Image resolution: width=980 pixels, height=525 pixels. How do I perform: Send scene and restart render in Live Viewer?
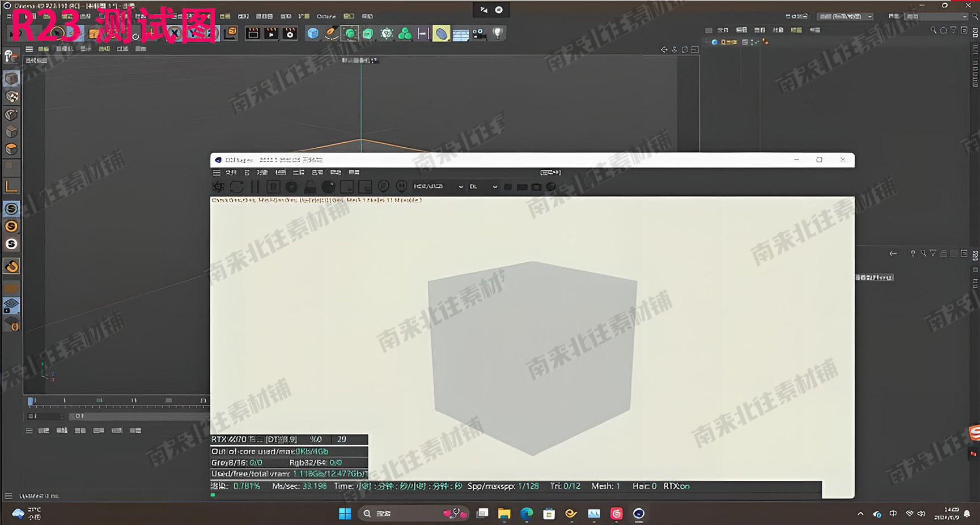218,187
